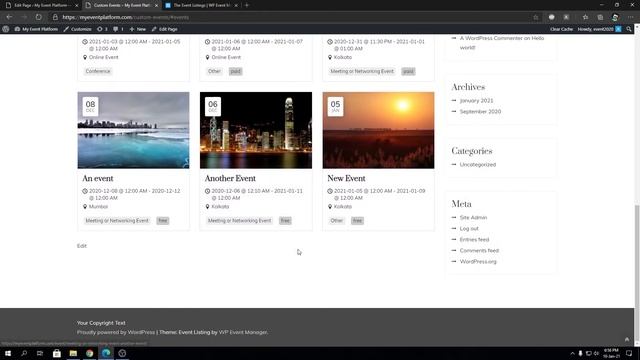Open the comments bubble in the admin bar
The height and width of the screenshot is (360, 640).
click(118, 29)
